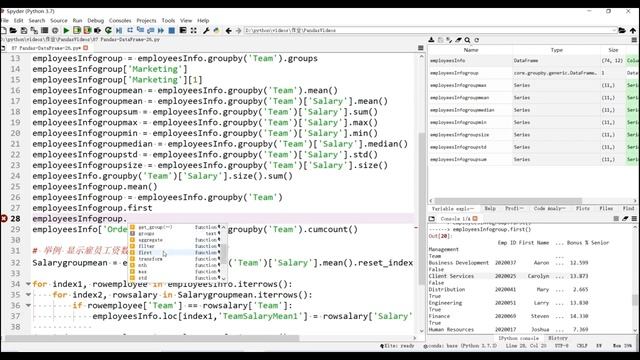
Task: Collapse the if block on line 36
Action: [28, 305]
